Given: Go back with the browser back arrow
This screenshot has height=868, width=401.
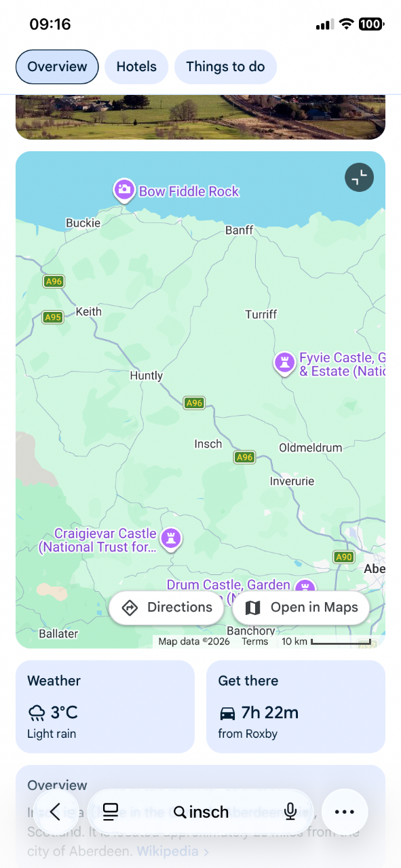Looking at the screenshot, I should coord(56,812).
